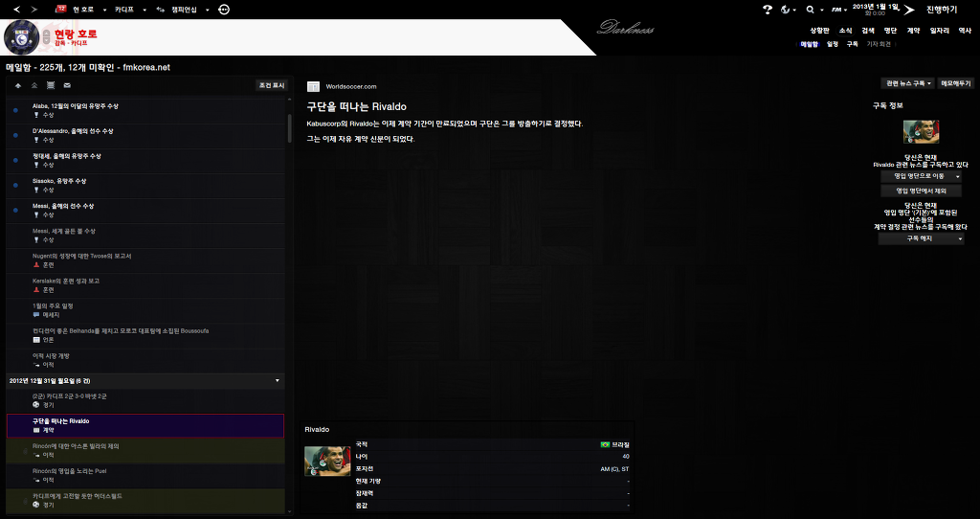
Task: Click the single up-arrow icon in inbox toolbar
Action: 18,85
